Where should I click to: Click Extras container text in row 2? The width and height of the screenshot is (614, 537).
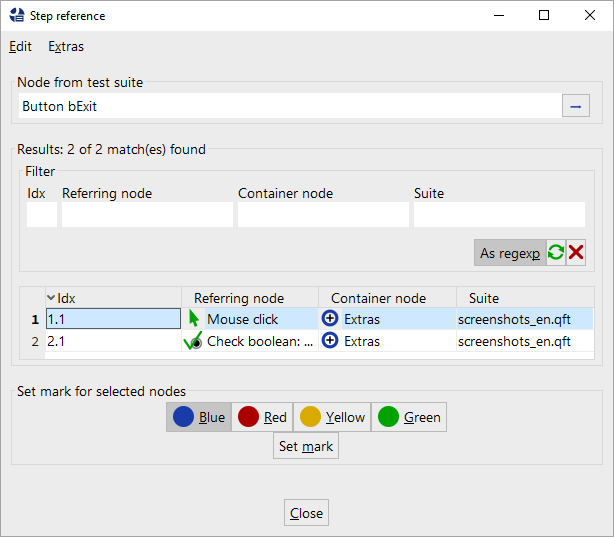click(362, 341)
